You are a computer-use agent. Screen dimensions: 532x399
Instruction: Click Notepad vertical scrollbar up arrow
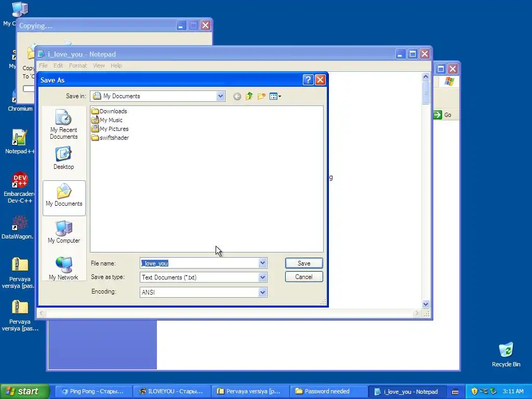point(426,77)
